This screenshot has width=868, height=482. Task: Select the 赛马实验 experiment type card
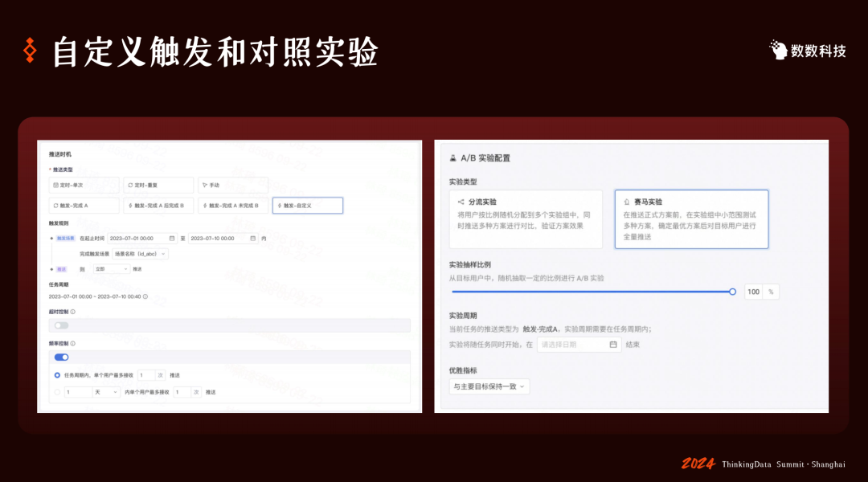pos(691,219)
